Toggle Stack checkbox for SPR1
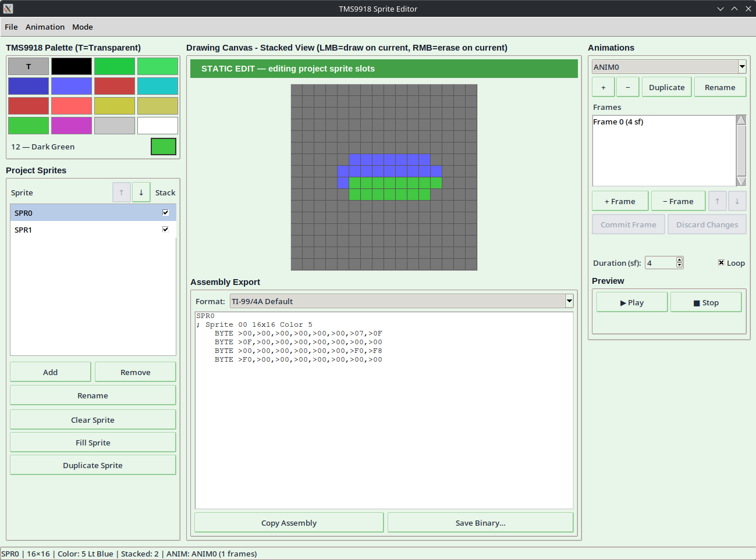Image resolution: width=756 pixels, height=560 pixels. [x=165, y=229]
